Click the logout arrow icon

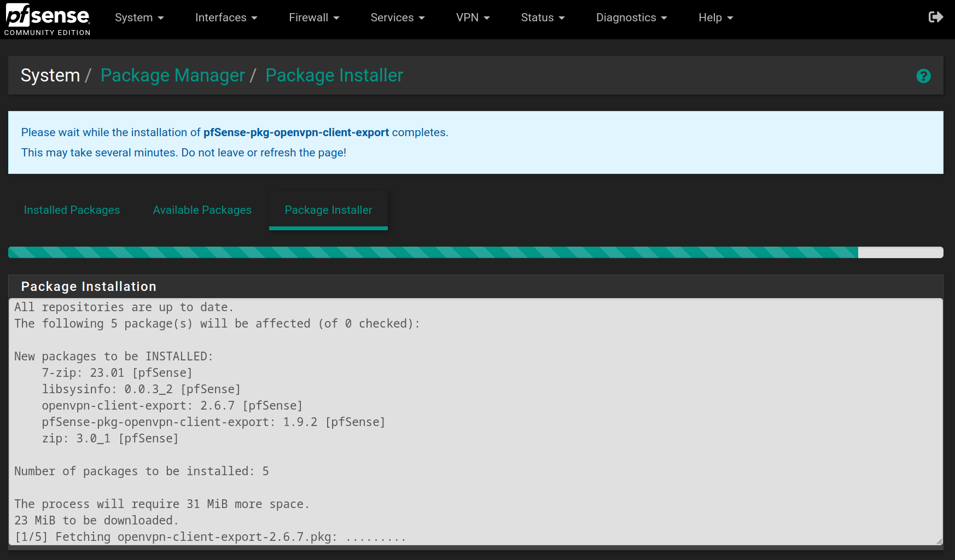click(x=936, y=17)
